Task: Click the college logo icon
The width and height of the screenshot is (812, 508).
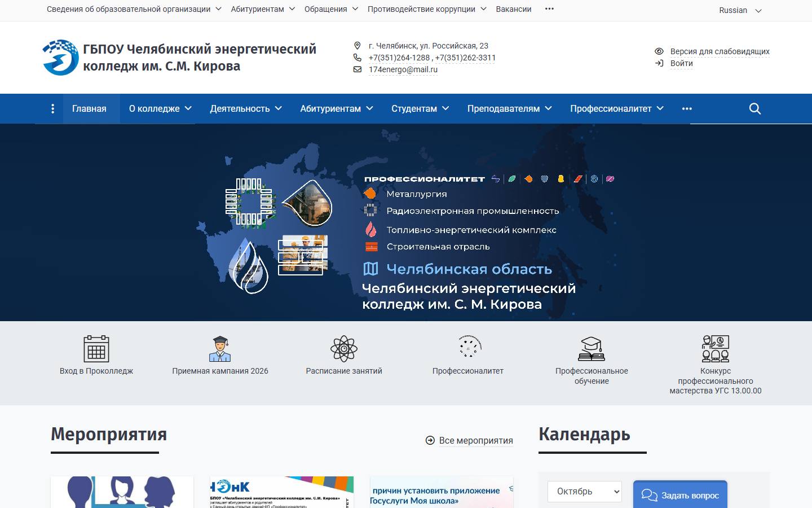Action: coord(61,58)
